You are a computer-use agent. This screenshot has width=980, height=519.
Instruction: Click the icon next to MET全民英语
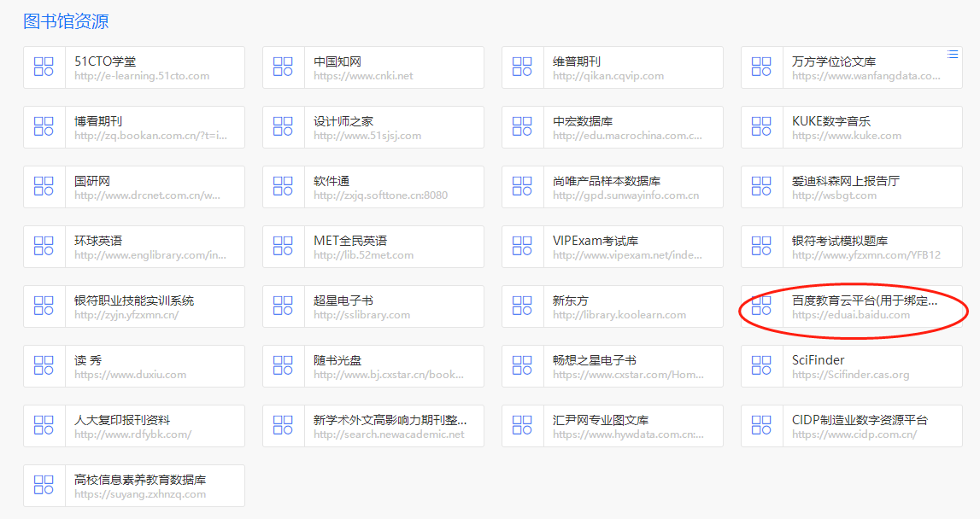(x=283, y=246)
